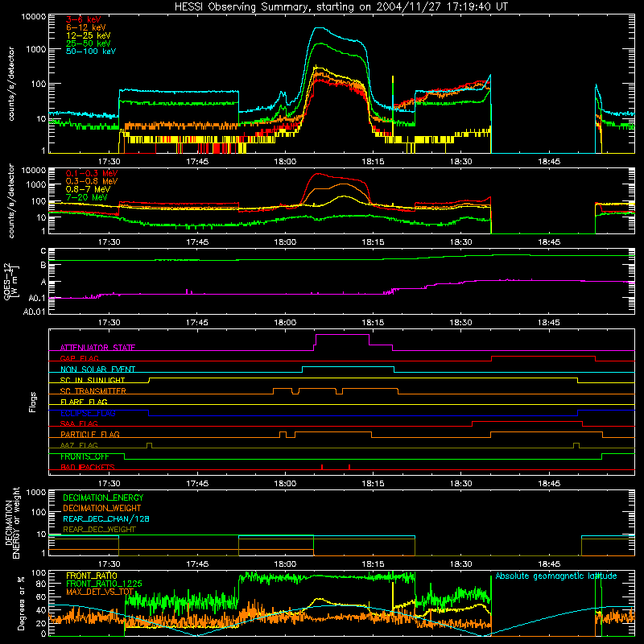This screenshot has height=644, width=644.
Task: Click the 17:45 time label under the decimation panel
Action: point(197,564)
